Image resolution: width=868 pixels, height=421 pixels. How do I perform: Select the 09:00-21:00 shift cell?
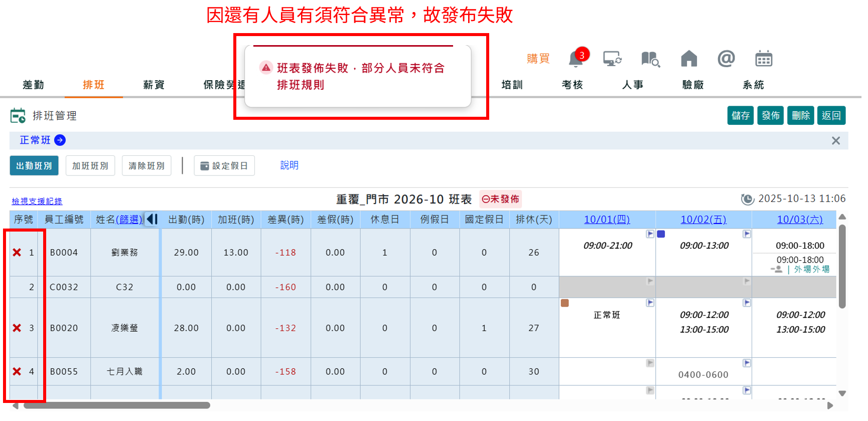click(x=608, y=246)
